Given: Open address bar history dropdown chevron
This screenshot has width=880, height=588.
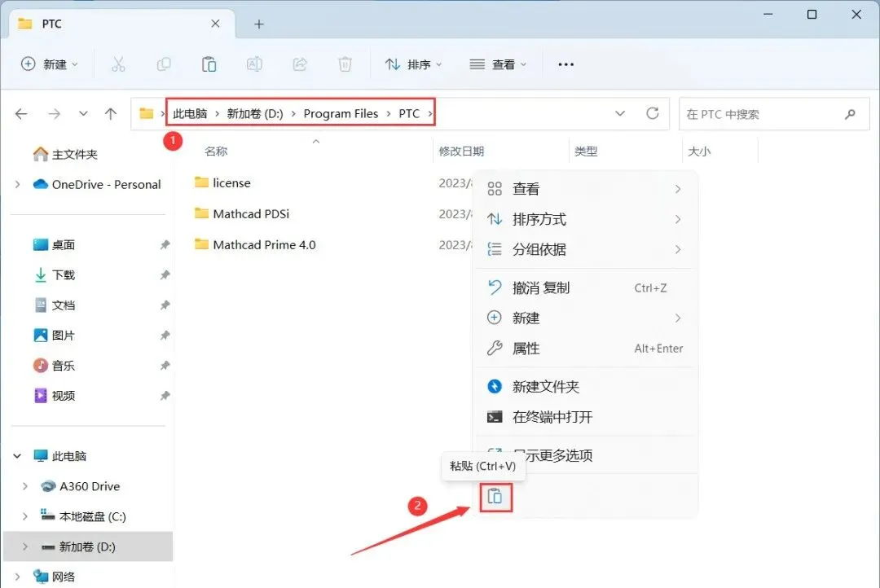Looking at the screenshot, I should [x=619, y=113].
